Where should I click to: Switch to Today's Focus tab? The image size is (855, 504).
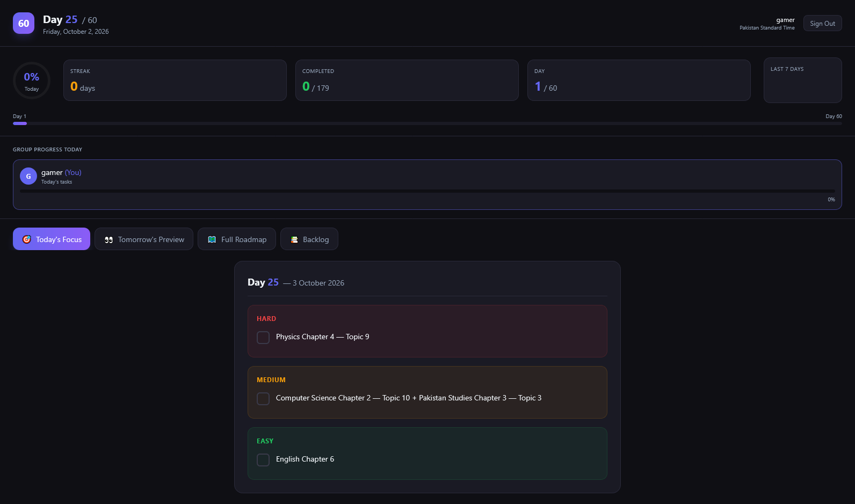tap(52, 239)
